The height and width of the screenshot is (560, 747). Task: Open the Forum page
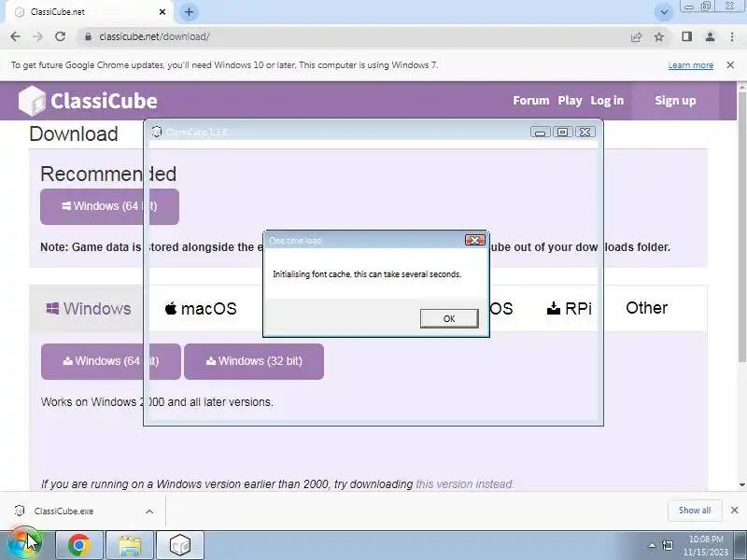tap(530, 101)
